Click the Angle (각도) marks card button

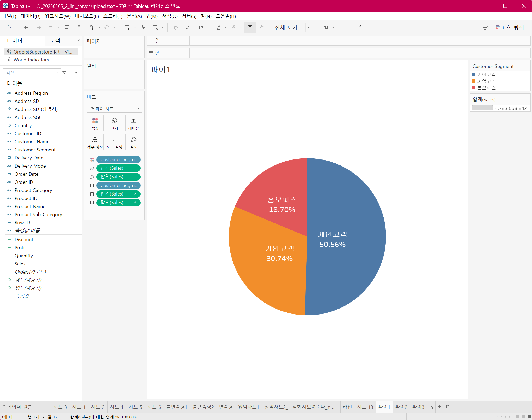point(133,142)
